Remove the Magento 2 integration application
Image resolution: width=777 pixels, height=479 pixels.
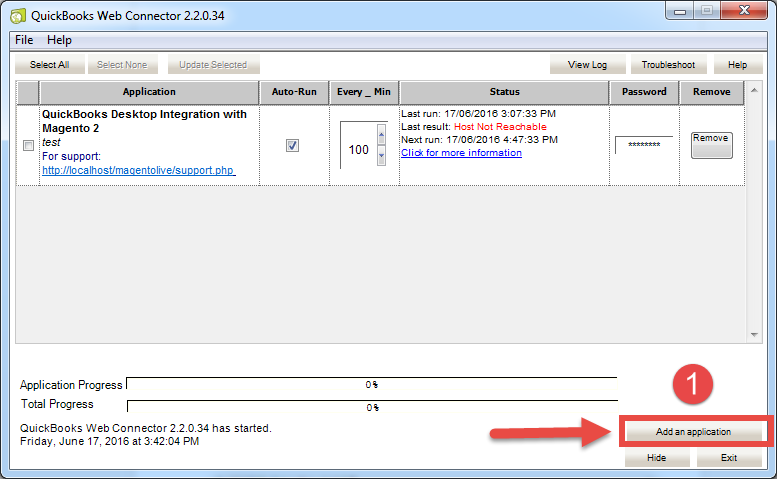coord(711,144)
